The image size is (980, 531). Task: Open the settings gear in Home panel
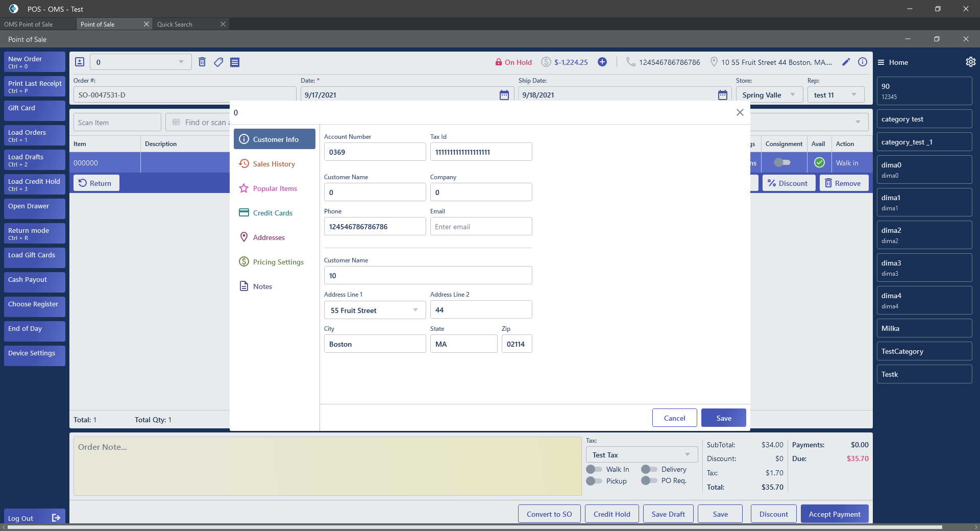[970, 62]
